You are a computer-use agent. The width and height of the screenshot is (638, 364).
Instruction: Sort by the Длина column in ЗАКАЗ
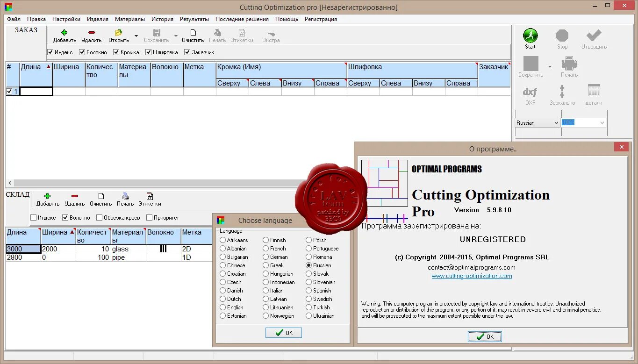pyautogui.click(x=36, y=74)
